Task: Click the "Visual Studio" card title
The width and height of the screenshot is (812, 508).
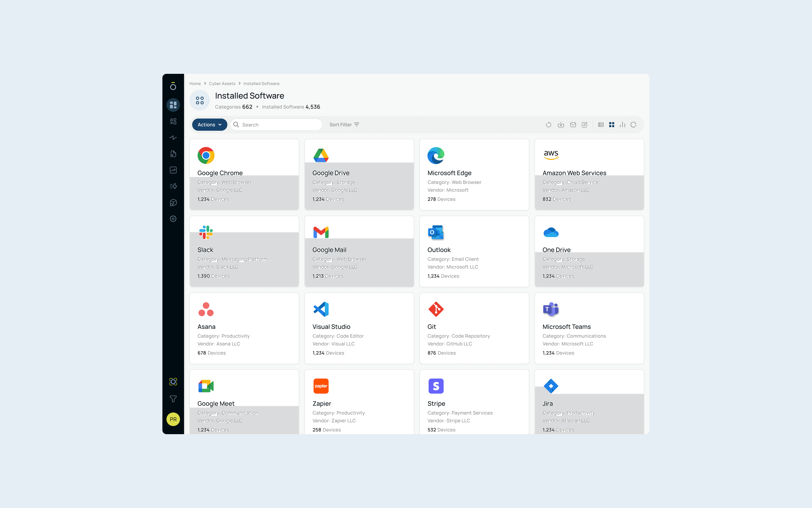Action: click(331, 327)
